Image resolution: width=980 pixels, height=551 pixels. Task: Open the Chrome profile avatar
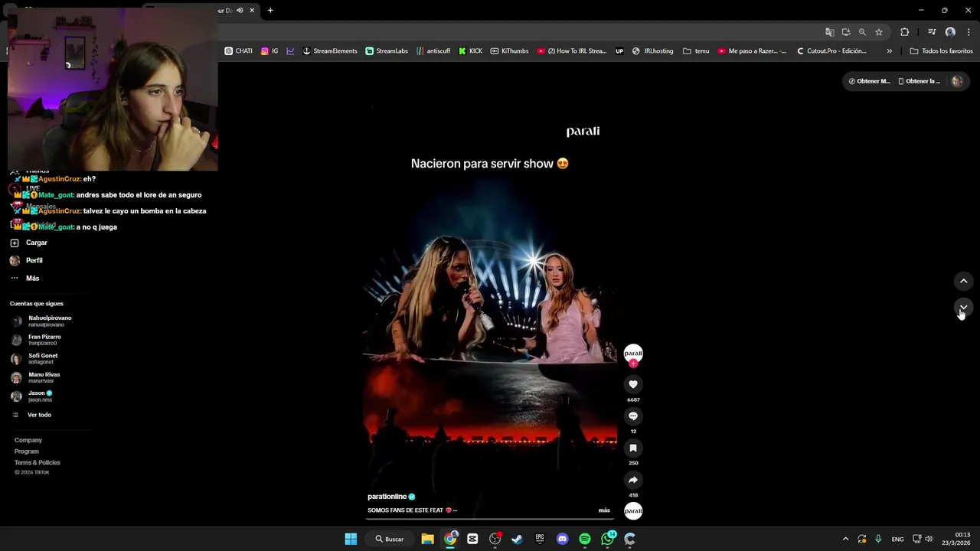(x=950, y=32)
